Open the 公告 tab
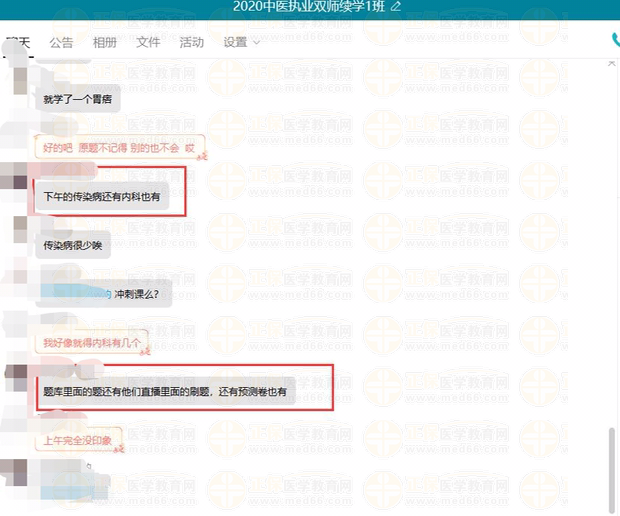 tap(61, 43)
